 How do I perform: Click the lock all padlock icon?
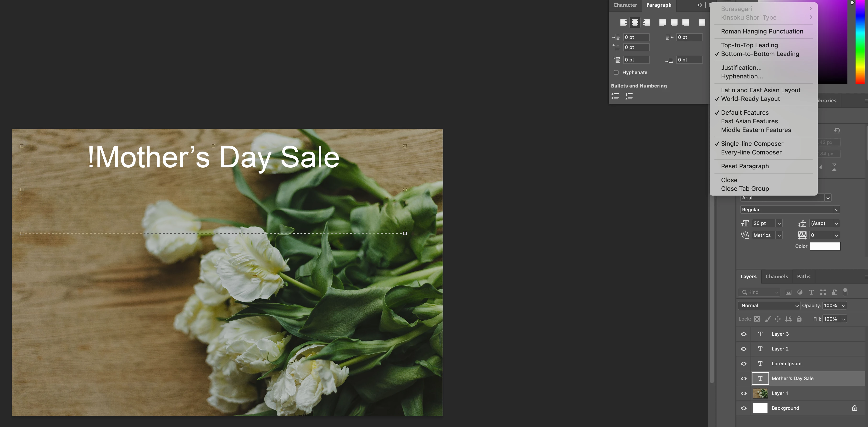coord(799,319)
